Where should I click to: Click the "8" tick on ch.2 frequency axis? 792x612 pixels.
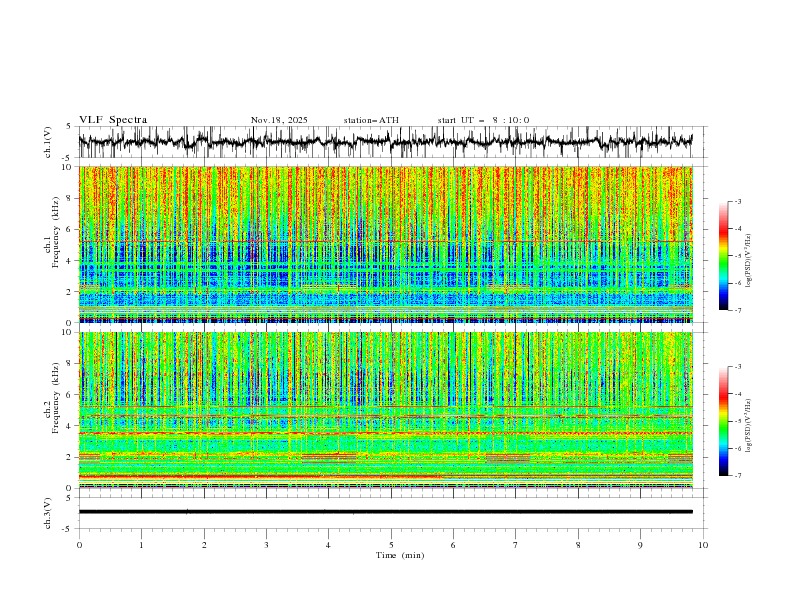(x=70, y=364)
